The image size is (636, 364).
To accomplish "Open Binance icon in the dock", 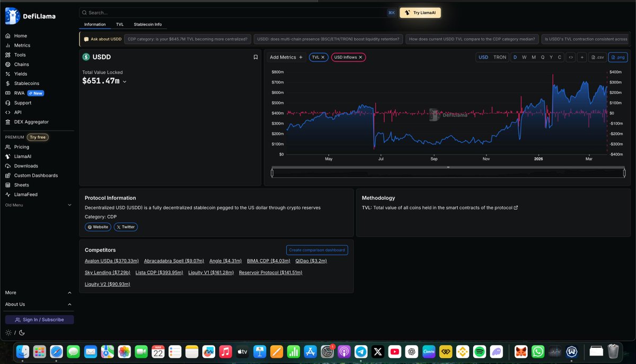I will point(462,351).
